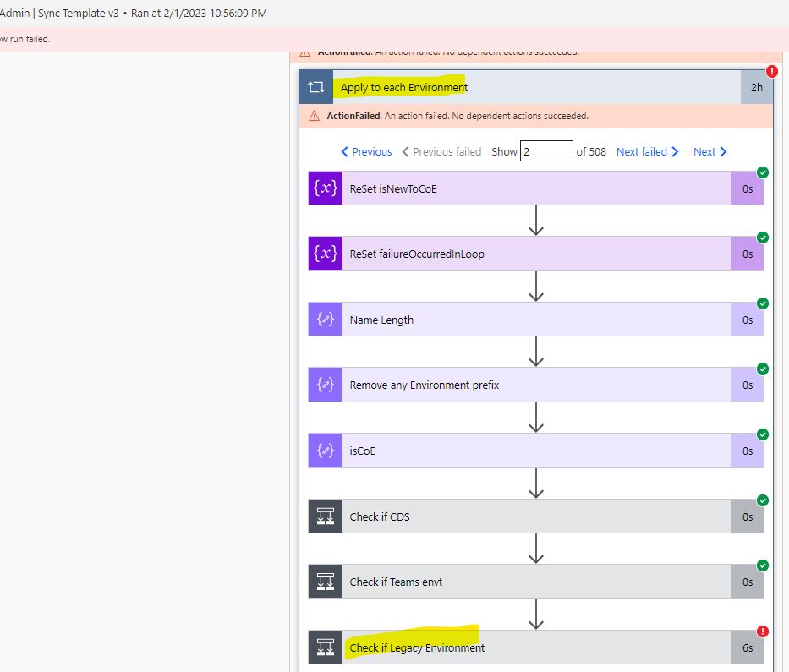Click the red failure badge on Check if Legacy Environment
This screenshot has height=672, width=789.
pos(763,631)
